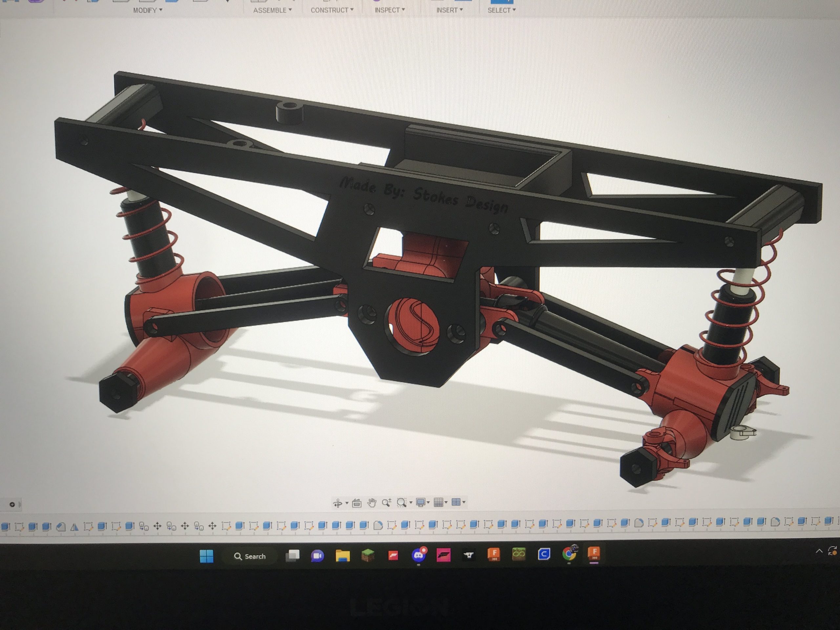
Task: Expand the Grid and Snaps dropdown arrow
Action: 446,502
